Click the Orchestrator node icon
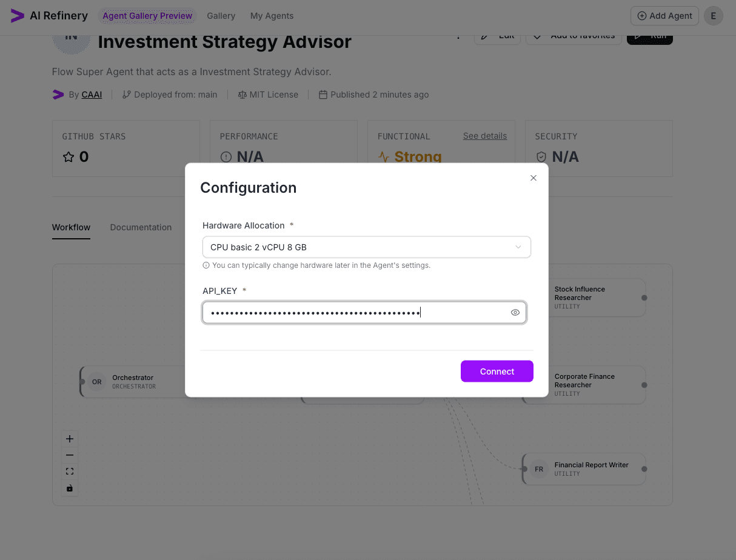 pyautogui.click(x=97, y=382)
